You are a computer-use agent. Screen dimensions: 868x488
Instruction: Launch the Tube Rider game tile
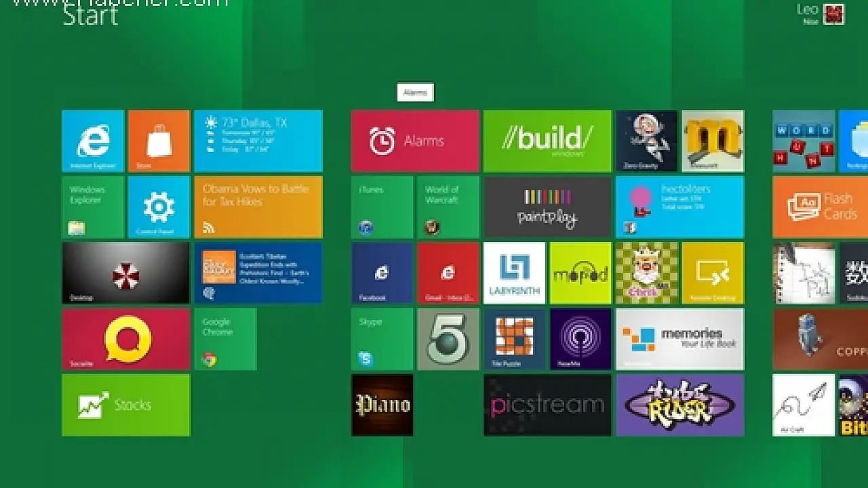coord(679,405)
